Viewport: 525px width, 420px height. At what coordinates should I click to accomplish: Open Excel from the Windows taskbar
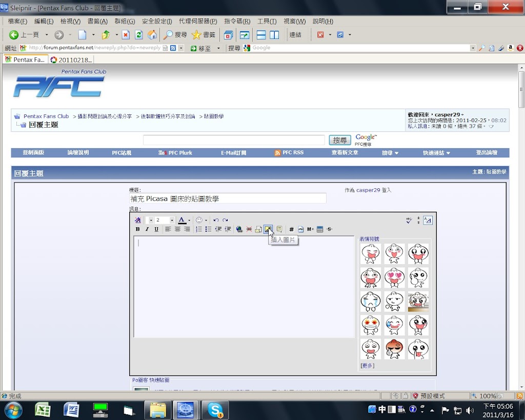click(43, 410)
